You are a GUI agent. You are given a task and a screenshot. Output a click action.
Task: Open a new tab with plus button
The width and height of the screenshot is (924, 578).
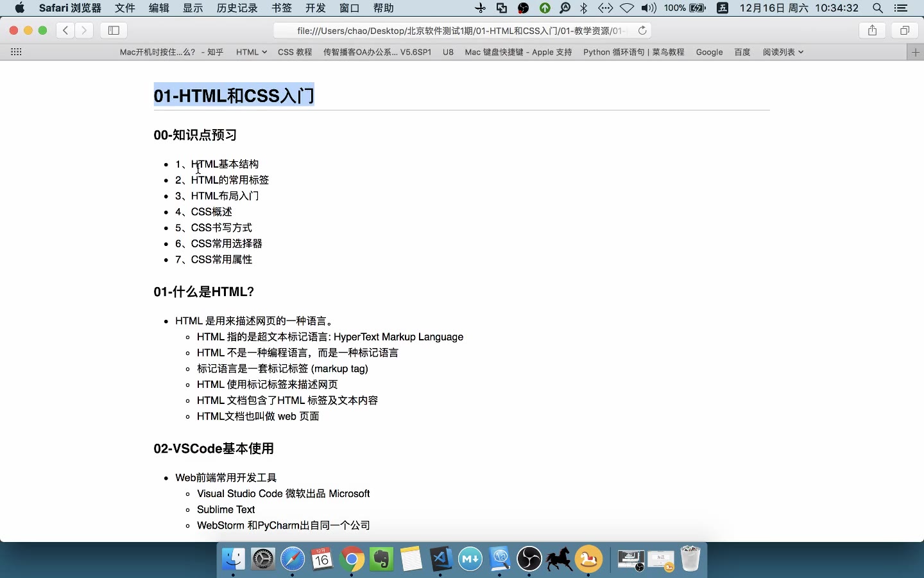916,52
